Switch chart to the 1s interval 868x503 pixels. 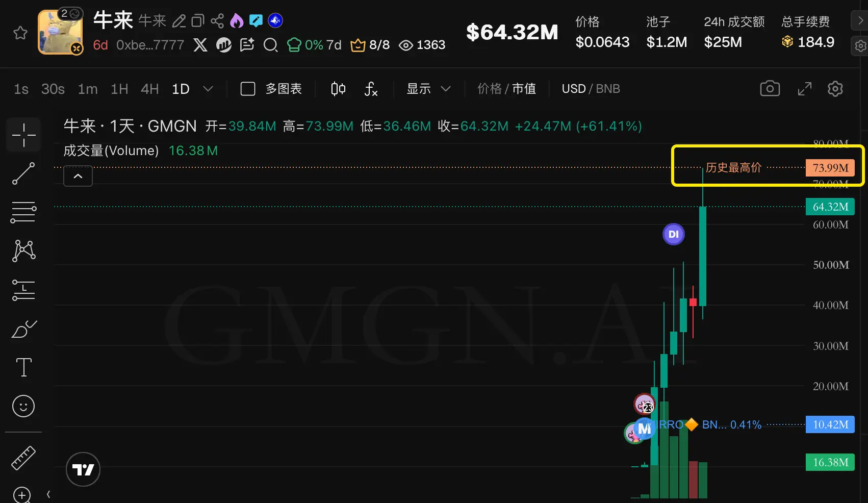pyautogui.click(x=21, y=89)
